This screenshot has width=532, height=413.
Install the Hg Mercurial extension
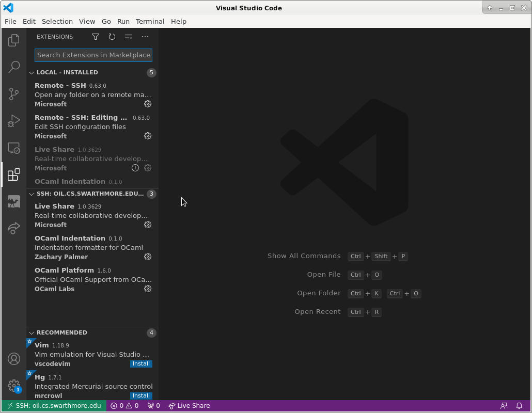point(141,395)
